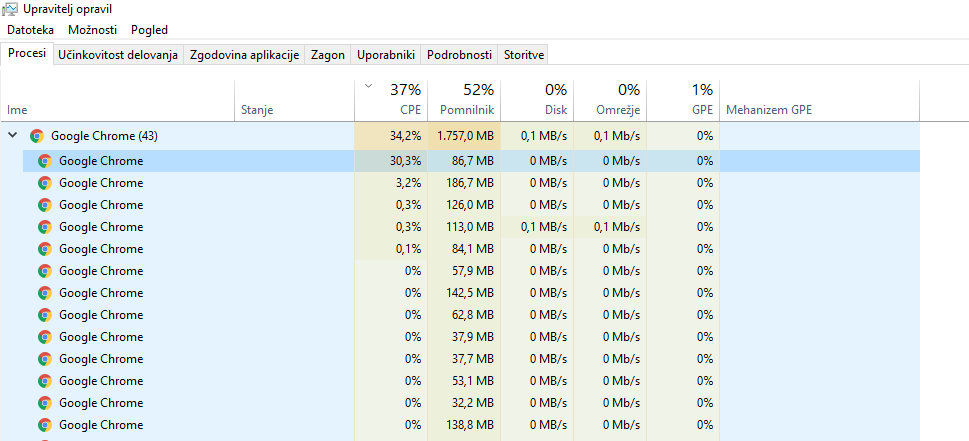Image resolution: width=969 pixels, height=441 pixels.
Task: Select the Procesi tab
Action: pyautogui.click(x=27, y=54)
